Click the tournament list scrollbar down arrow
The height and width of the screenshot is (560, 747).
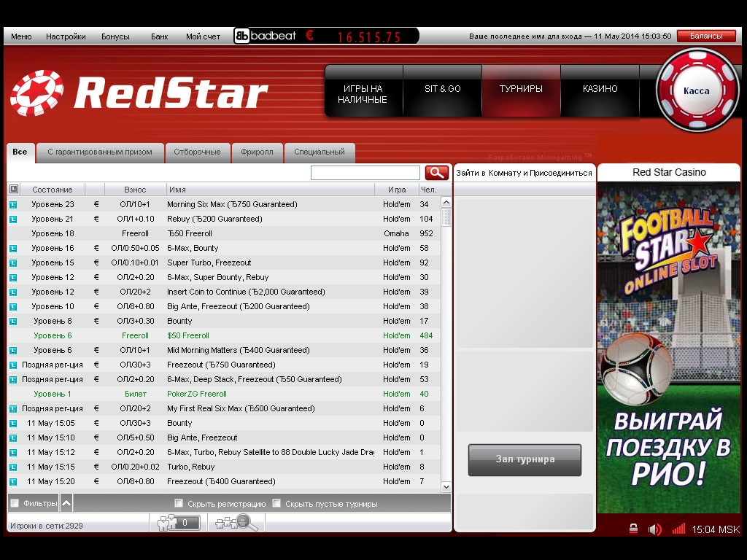point(446,486)
